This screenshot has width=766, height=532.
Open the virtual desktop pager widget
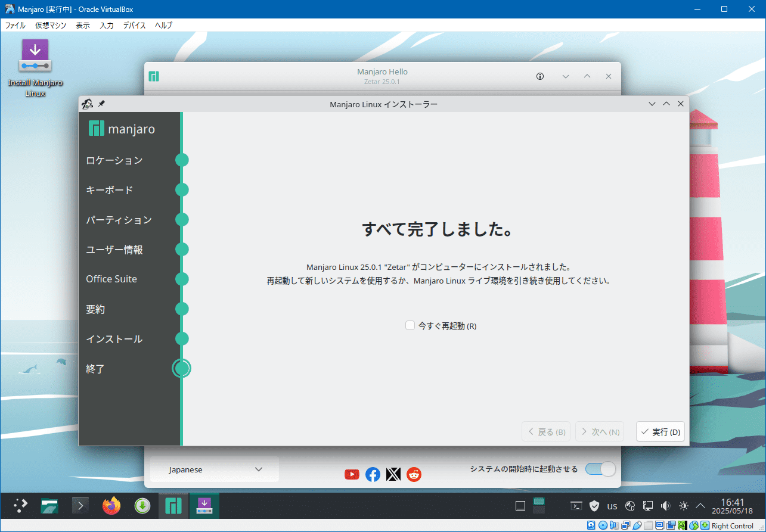coord(539,506)
